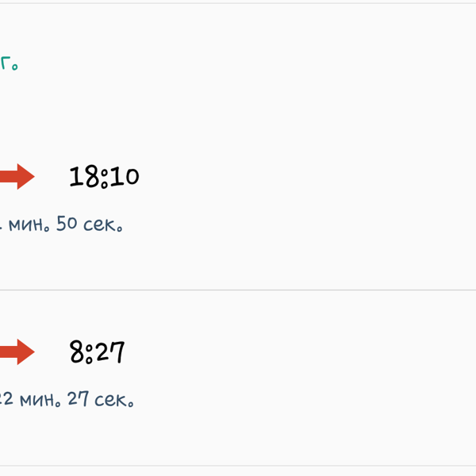
Task: Click "мин." under the 18:10 entry
Action: click(29, 225)
